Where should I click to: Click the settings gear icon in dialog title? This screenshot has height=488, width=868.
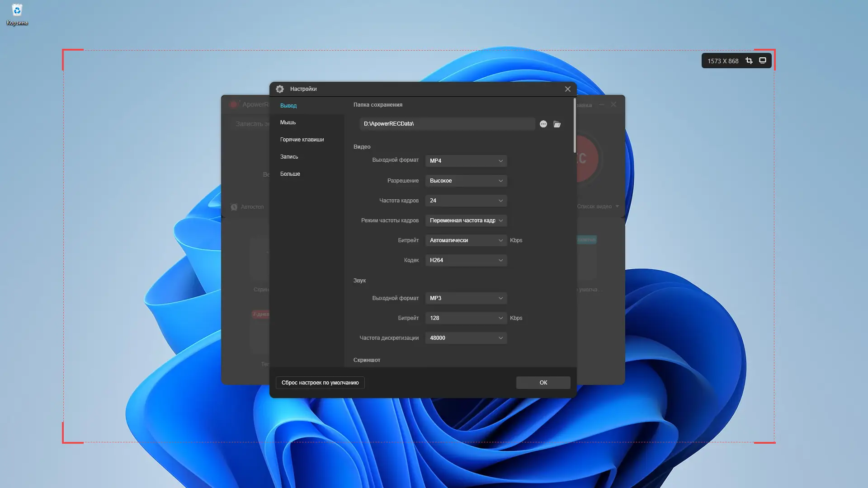pyautogui.click(x=280, y=89)
